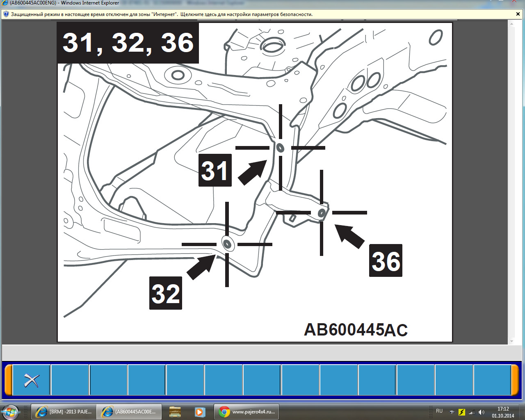Switch to the [BRM] -2013 PAJE... taskbar window
525x420 pixels.
coord(64,412)
